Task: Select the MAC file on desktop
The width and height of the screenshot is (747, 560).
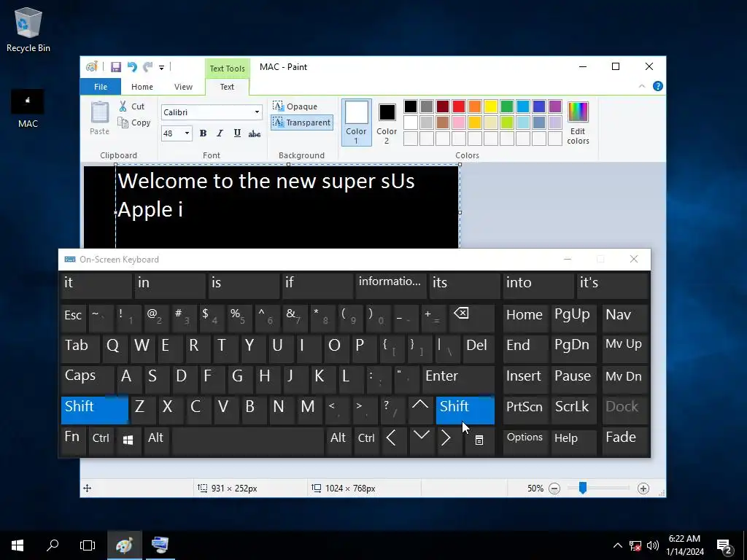Action: click(x=28, y=109)
